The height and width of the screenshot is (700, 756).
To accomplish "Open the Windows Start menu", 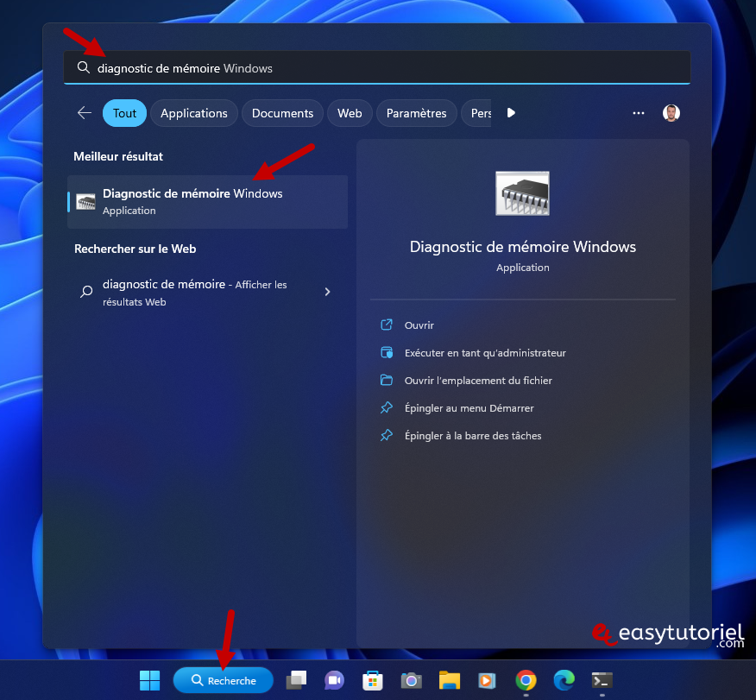I will [149, 680].
